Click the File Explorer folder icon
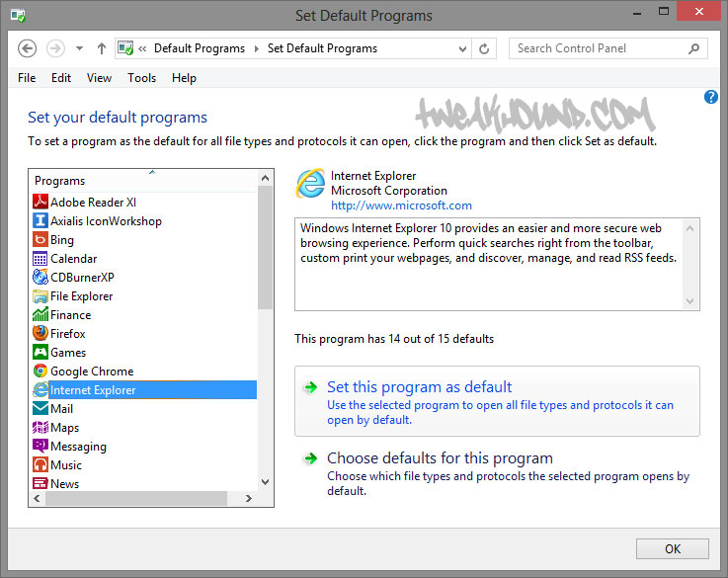 (x=40, y=295)
